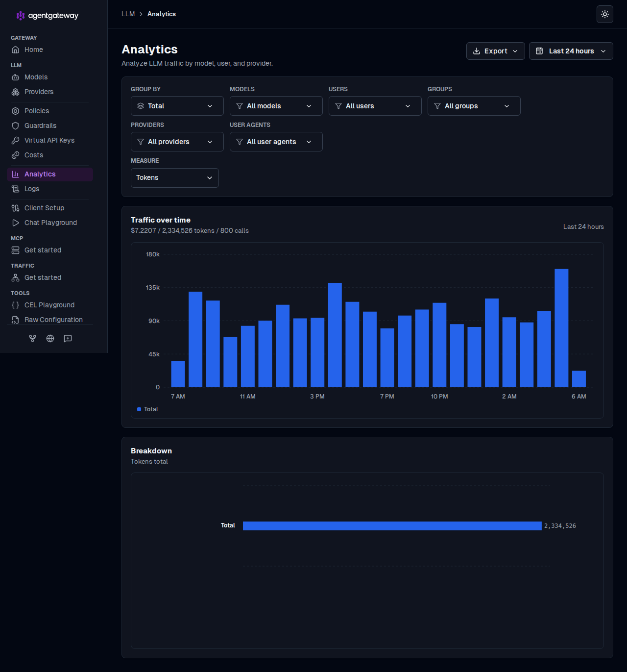The height and width of the screenshot is (672, 627).
Task: Click the 7 AM traffic bar
Action: [x=178, y=374]
